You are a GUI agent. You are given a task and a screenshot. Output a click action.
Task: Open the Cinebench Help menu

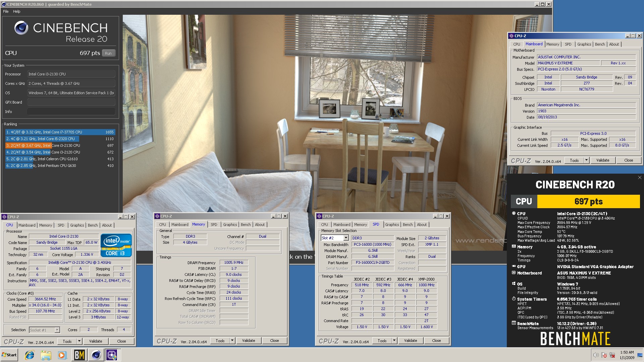coord(16,11)
